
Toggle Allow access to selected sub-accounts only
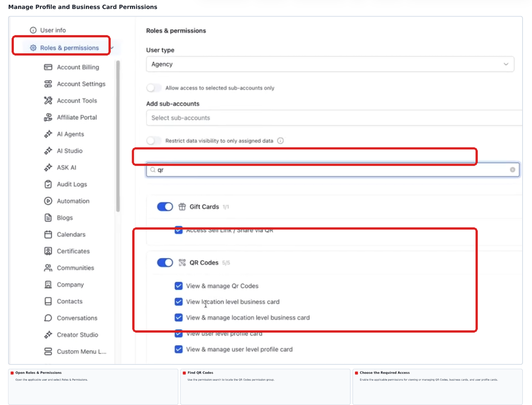coord(154,88)
